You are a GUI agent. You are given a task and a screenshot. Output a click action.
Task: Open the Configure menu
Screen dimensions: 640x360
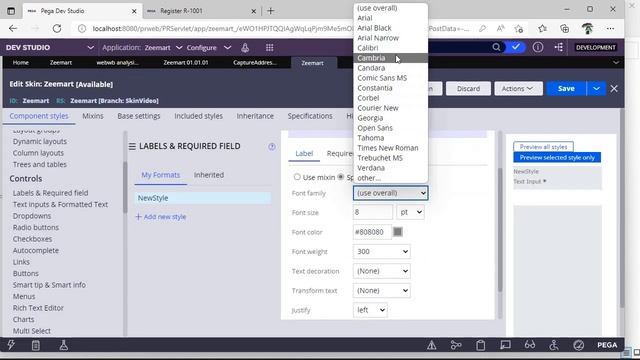209,48
